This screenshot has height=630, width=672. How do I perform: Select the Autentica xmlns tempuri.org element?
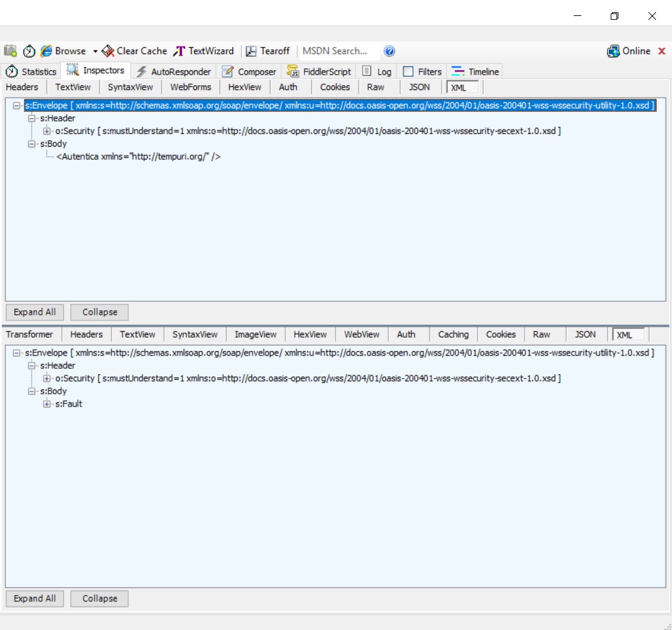click(x=138, y=156)
